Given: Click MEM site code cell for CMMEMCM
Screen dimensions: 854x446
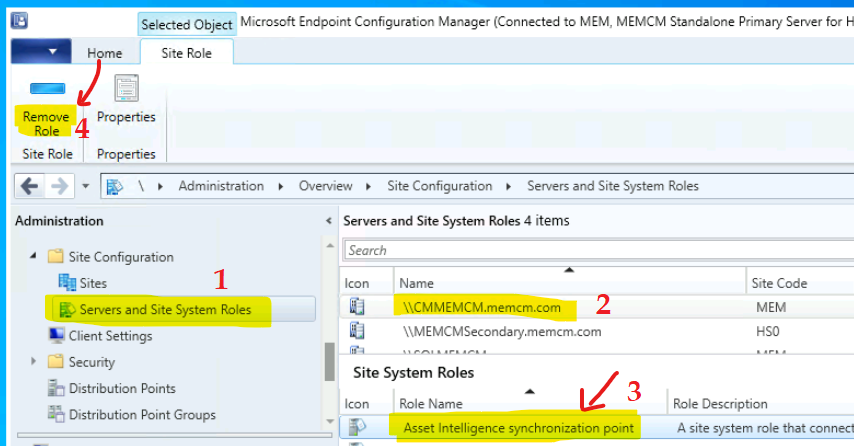Looking at the screenshot, I should 771,308.
